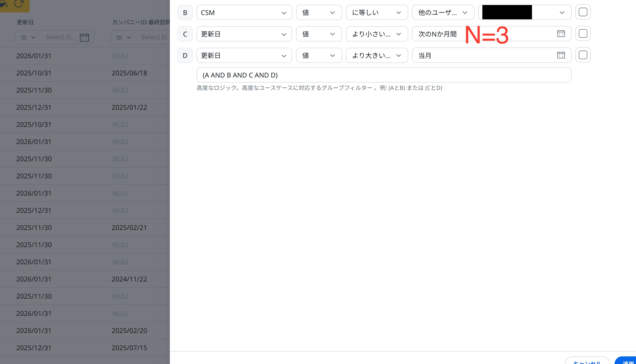Open calendar picker in row C value field
The width and height of the screenshot is (636, 364).
pyautogui.click(x=561, y=34)
